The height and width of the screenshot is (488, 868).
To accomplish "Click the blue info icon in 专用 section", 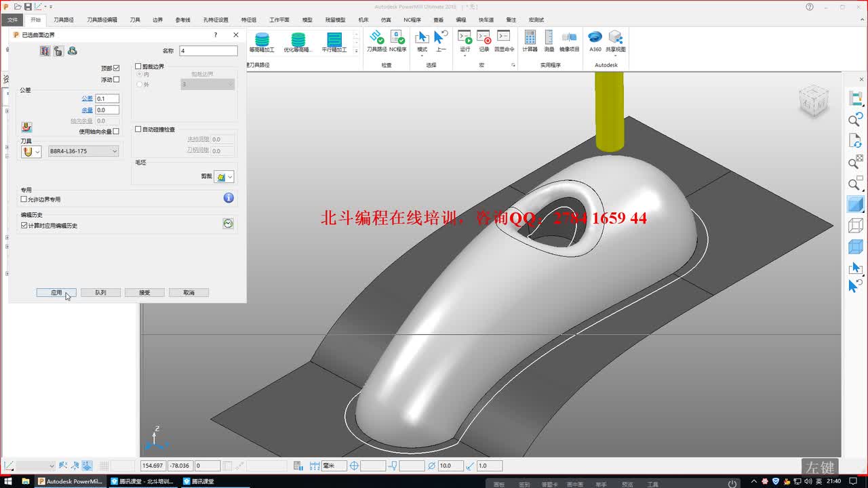I will (x=229, y=198).
